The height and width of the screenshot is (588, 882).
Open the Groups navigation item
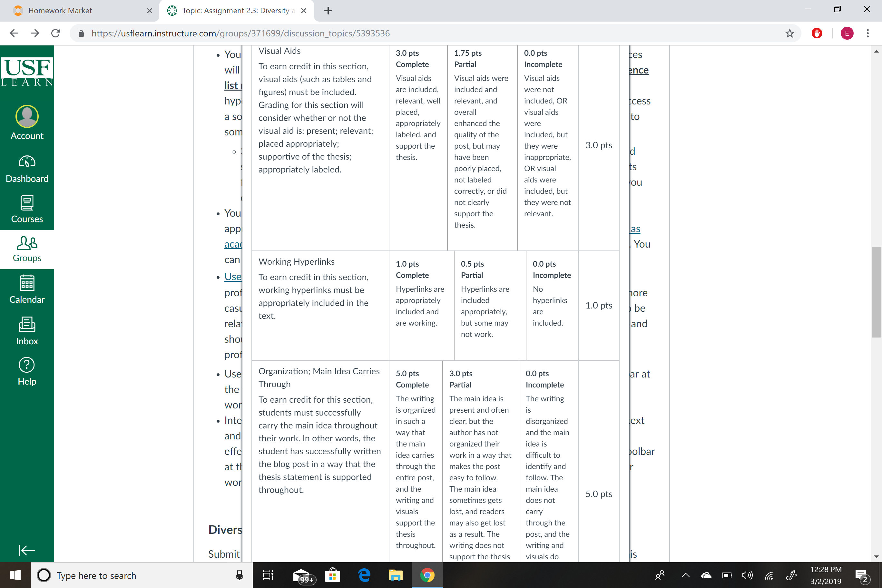(27, 249)
